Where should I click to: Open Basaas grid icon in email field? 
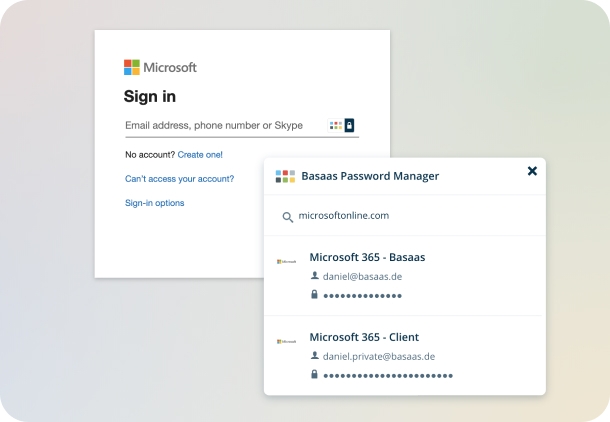[x=336, y=125]
